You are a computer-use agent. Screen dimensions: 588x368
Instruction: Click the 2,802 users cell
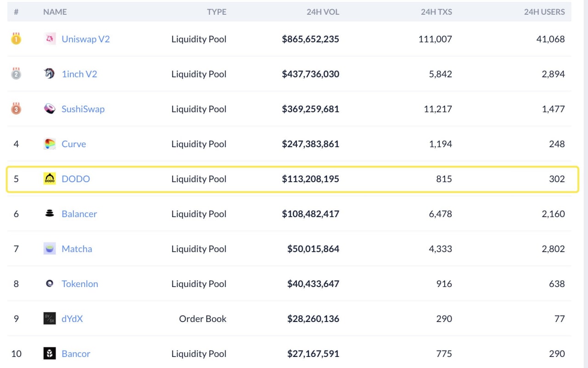pyautogui.click(x=554, y=249)
